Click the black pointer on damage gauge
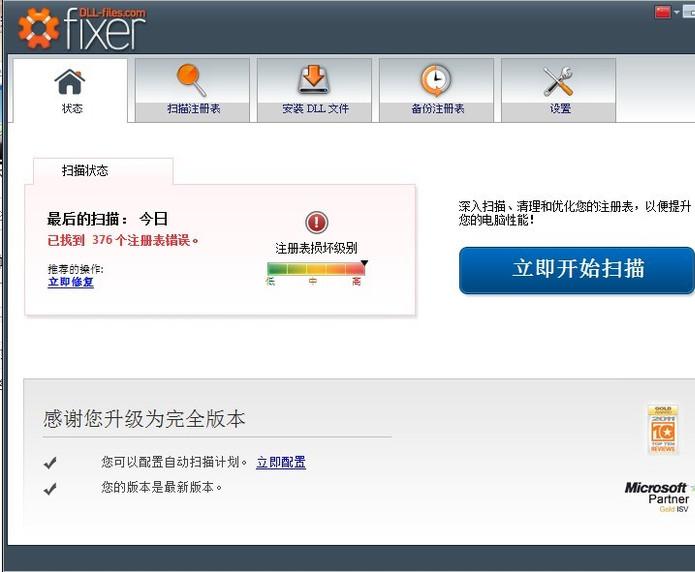This screenshot has height=572, width=695. tap(364, 263)
